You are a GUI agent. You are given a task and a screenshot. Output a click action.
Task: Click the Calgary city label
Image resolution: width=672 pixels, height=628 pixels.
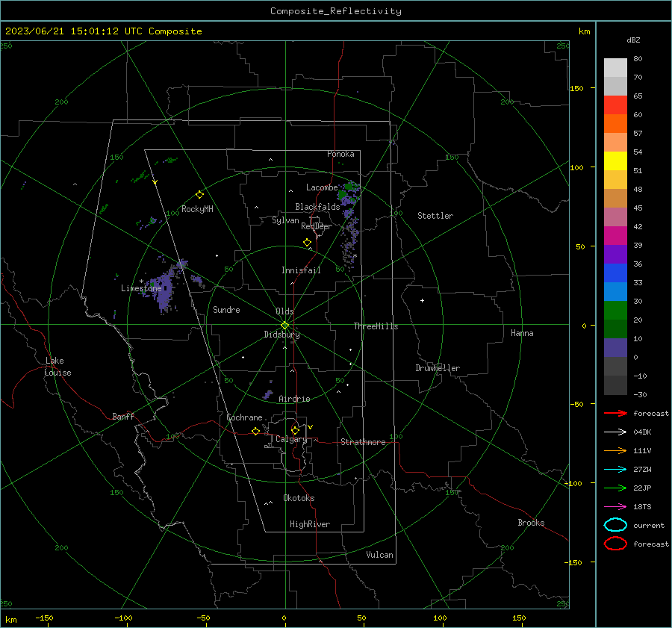click(x=291, y=439)
